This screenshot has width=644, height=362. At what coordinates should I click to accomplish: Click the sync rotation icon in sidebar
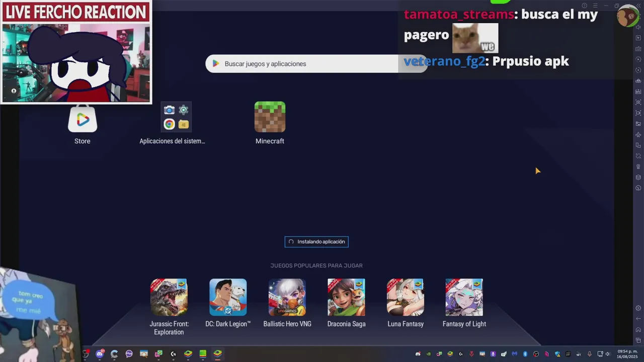click(x=638, y=70)
